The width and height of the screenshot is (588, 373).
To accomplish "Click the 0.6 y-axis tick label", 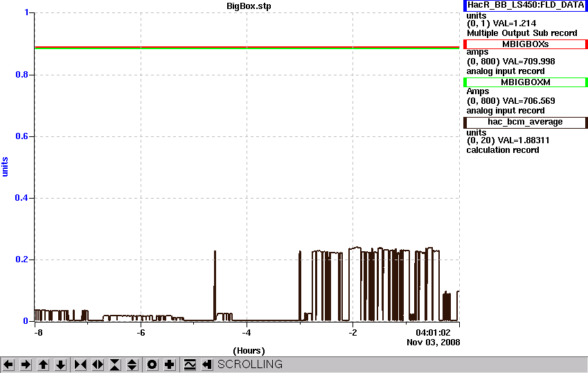I will point(21,136).
